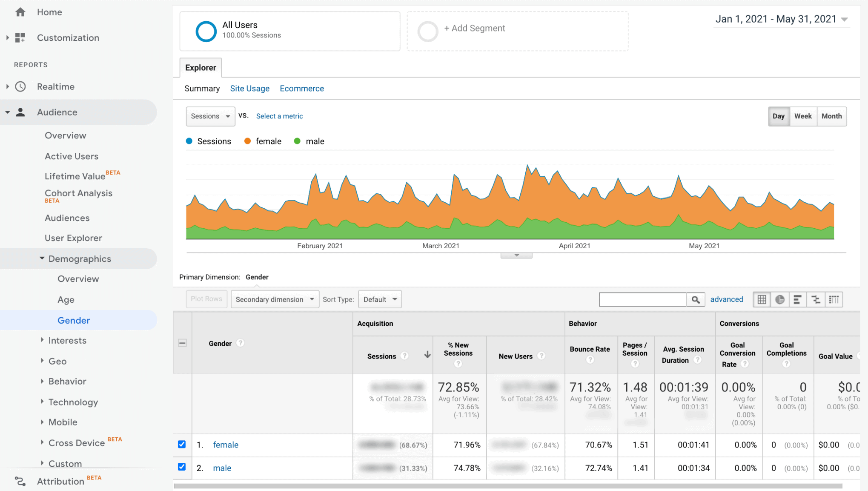
Task: Click the search magnifier button
Action: (x=696, y=299)
